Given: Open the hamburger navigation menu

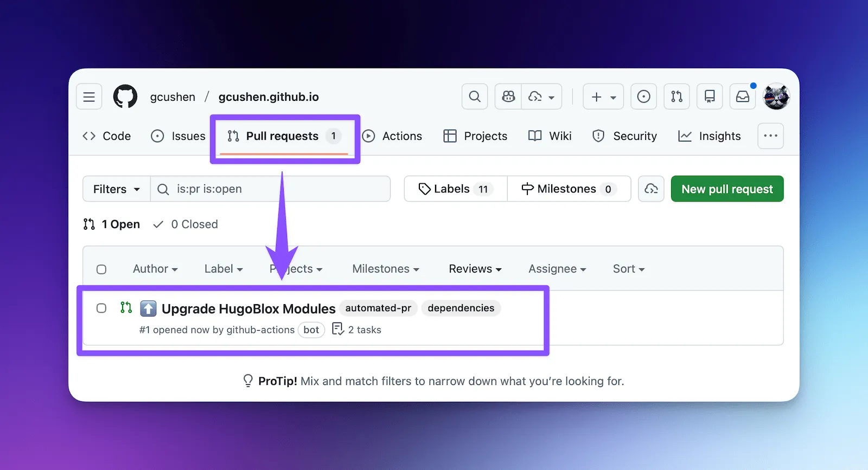Looking at the screenshot, I should click(89, 96).
